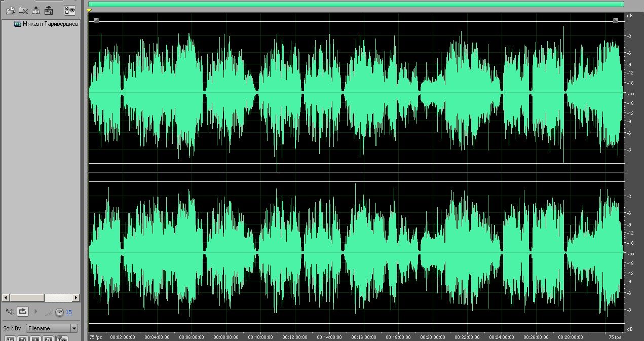Click the 00:28:00:00 mark on time ruler
644x341 pixels.
(x=571, y=337)
